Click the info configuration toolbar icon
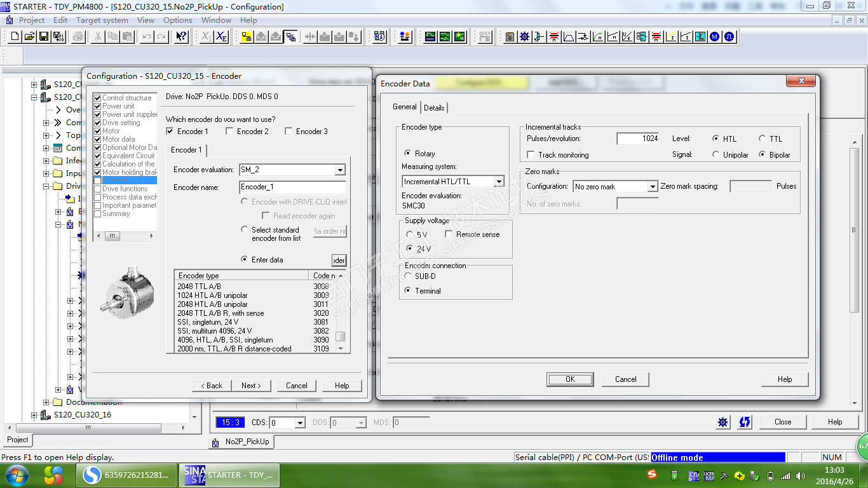868x488 pixels. click(379, 37)
